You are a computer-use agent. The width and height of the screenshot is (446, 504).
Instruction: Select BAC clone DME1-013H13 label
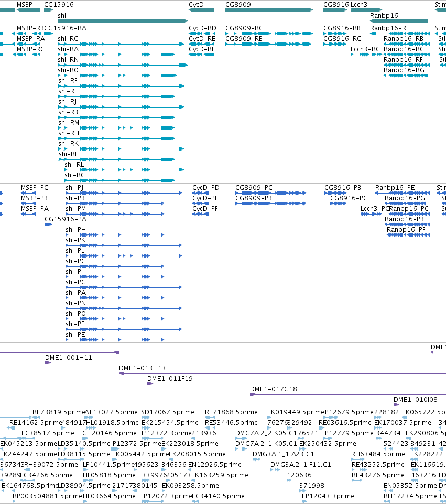click(x=142, y=368)
